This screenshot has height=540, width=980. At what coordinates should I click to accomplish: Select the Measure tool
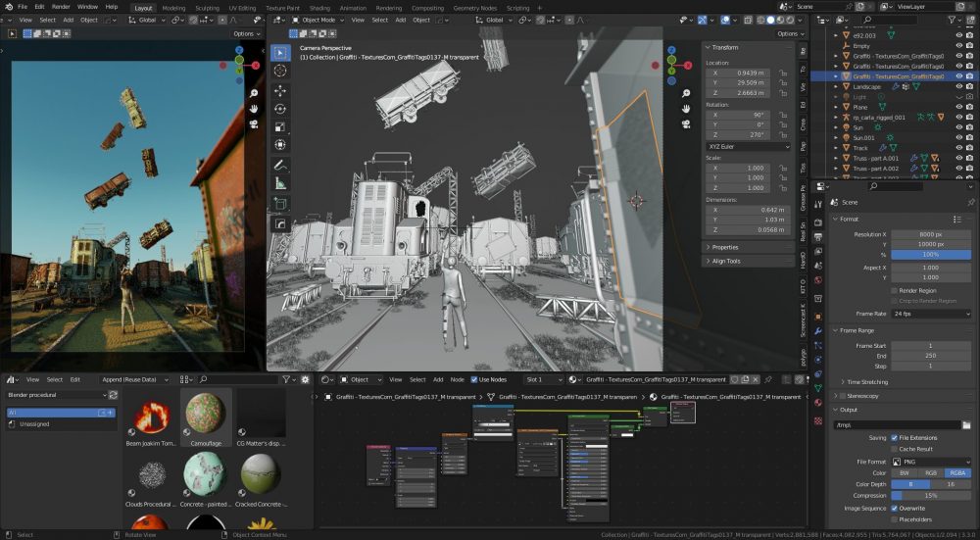280,183
